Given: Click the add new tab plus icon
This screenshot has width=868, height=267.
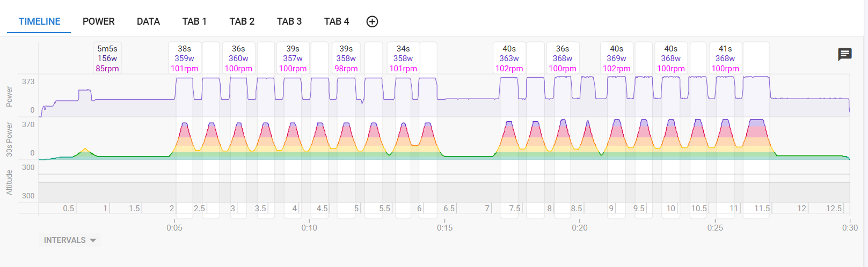Looking at the screenshot, I should [372, 21].
